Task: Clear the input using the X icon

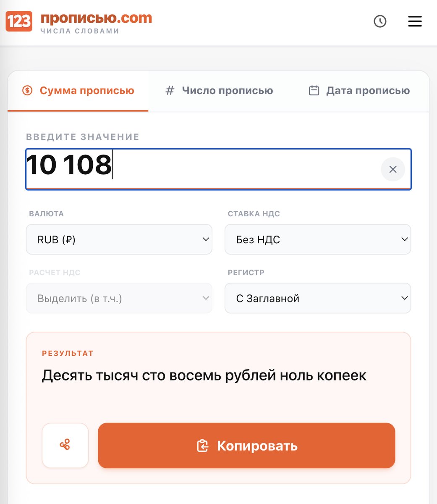Action: [393, 169]
